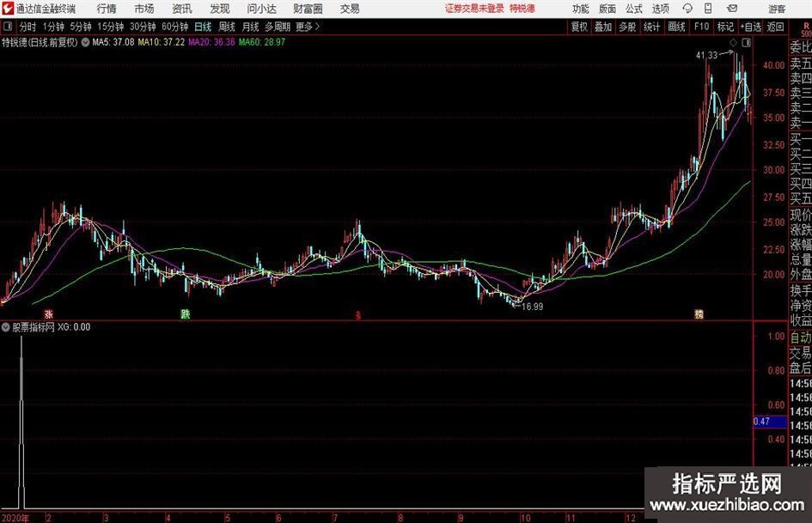812x523 pixels.
Task: Click the 2020年 label on time axis
Action: click(15, 518)
